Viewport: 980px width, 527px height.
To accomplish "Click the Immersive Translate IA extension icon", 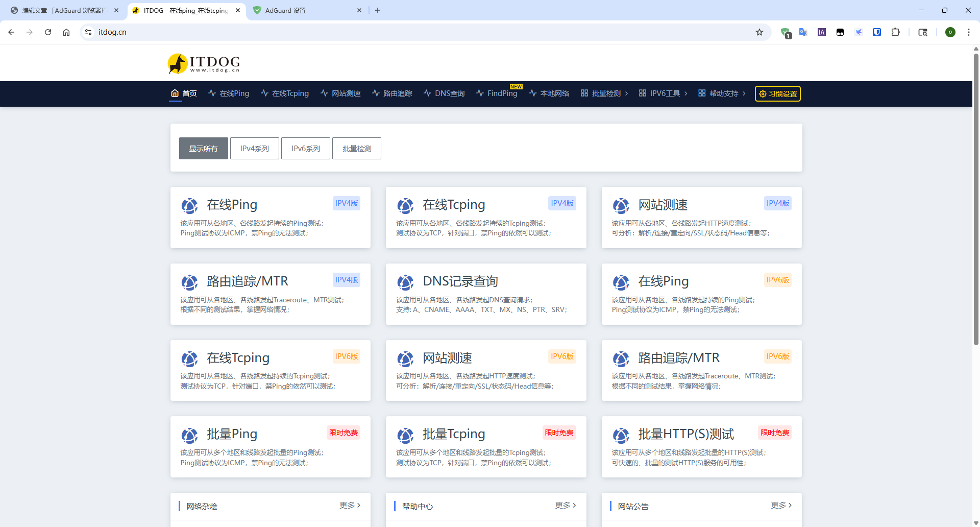I will [x=821, y=32].
